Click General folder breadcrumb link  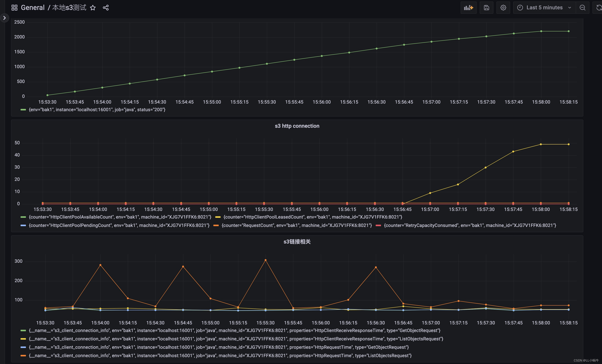(33, 8)
